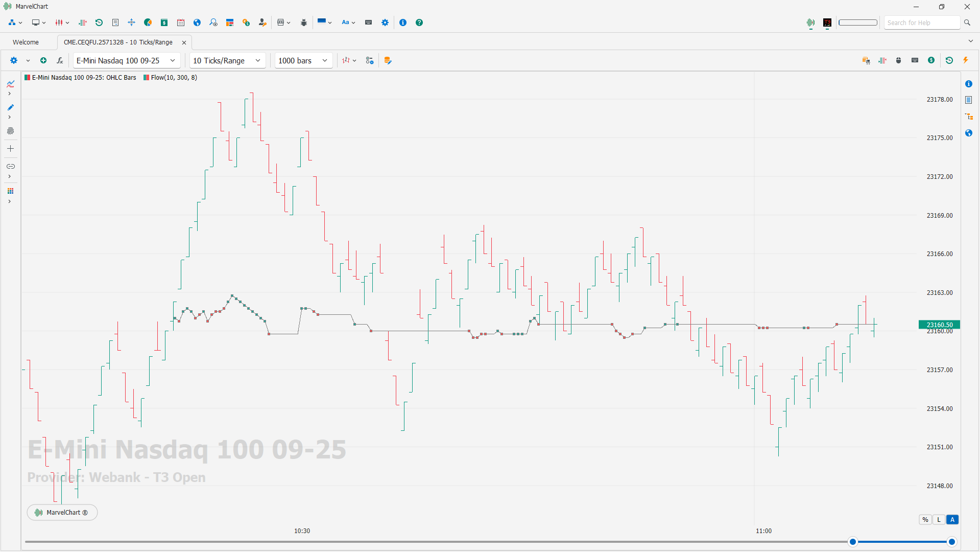This screenshot has height=552, width=980.
Task: Open the document notes icon on right sidebar
Action: coord(969,100)
